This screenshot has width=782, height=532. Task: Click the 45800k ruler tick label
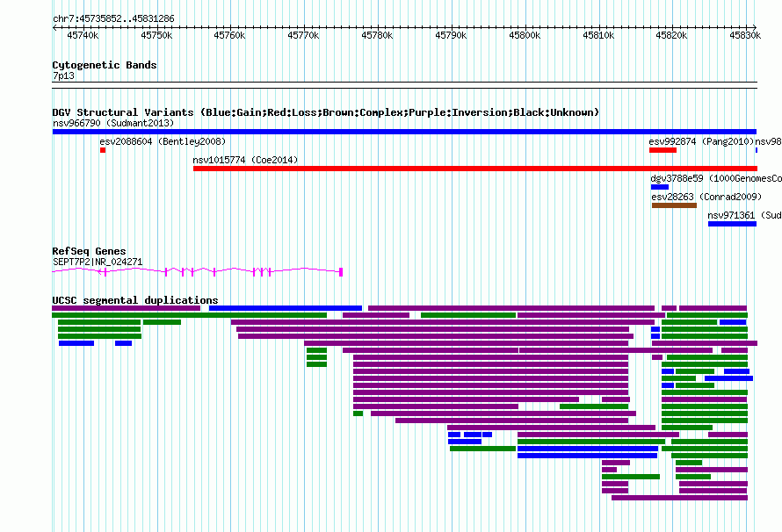(525, 35)
